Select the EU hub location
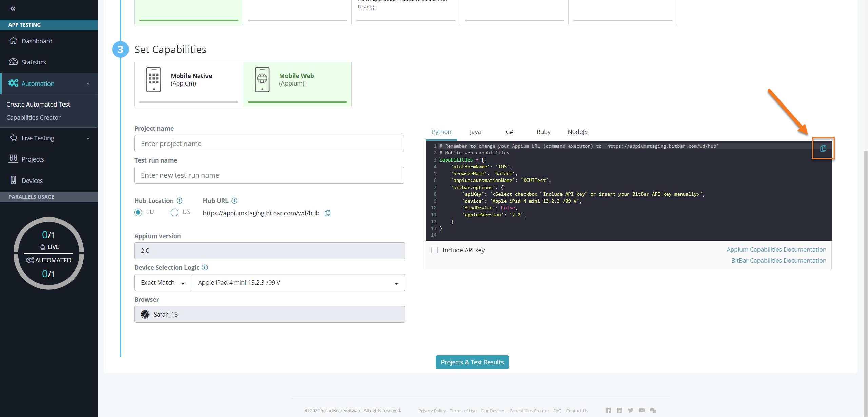The image size is (868, 417). pos(138,212)
